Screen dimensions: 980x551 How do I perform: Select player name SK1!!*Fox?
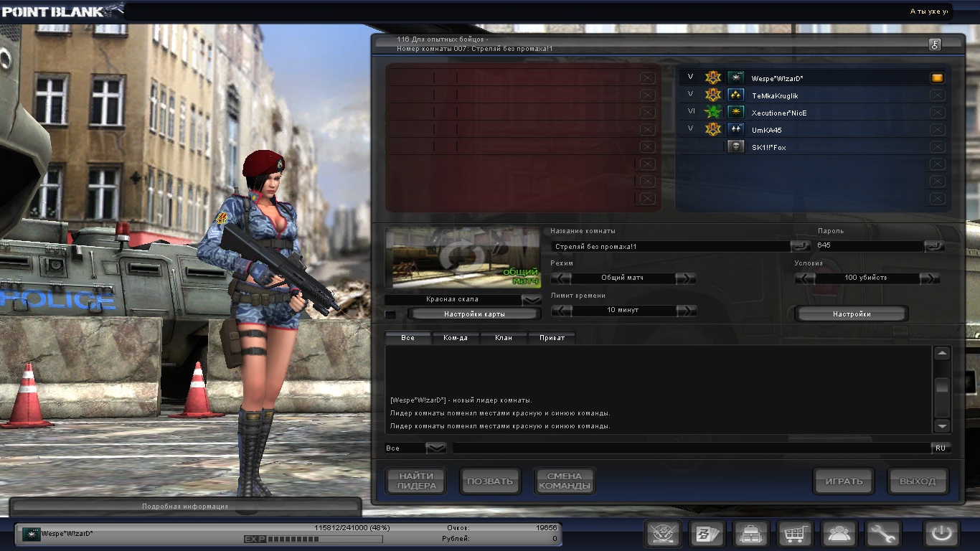(x=768, y=147)
